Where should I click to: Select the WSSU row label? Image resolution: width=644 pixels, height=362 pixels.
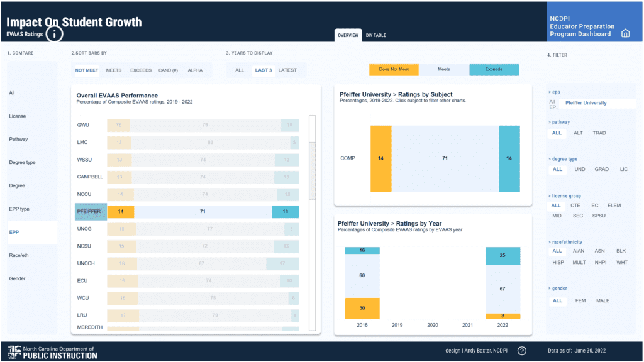85,160
